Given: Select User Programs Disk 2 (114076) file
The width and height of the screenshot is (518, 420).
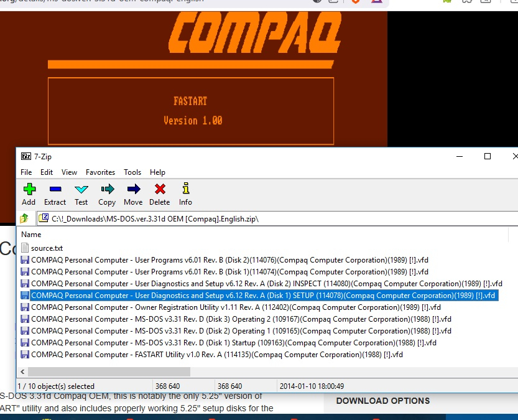Looking at the screenshot, I should pyautogui.click(x=224, y=260).
